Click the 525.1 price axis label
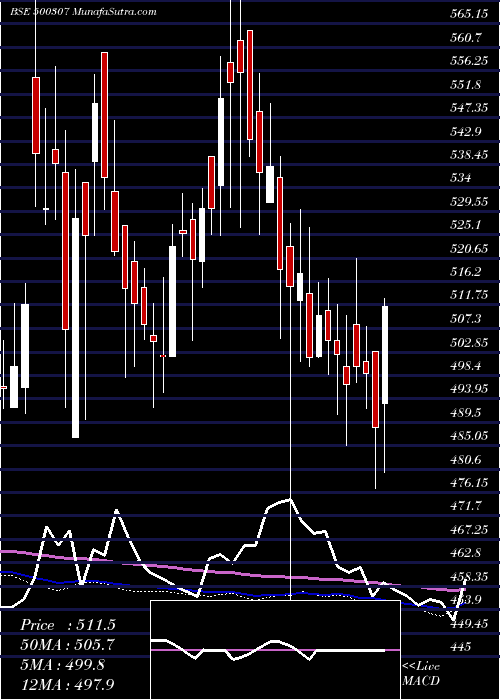The height and width of the screenshot is (700, 500). [x=466, y=225]
